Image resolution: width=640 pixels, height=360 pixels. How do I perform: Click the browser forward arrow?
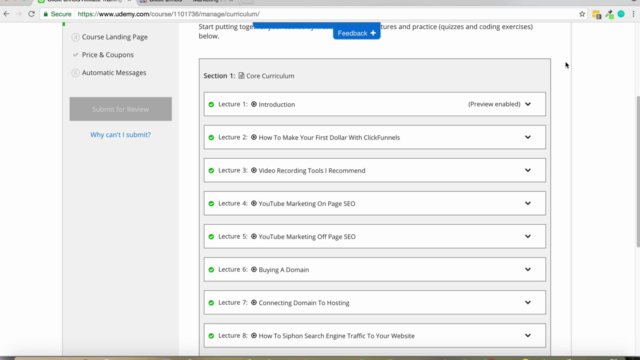19,14
